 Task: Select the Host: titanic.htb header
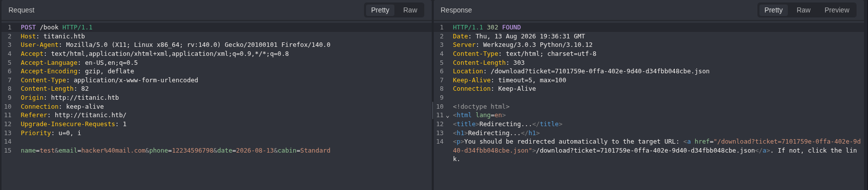[x=53, y=36]
